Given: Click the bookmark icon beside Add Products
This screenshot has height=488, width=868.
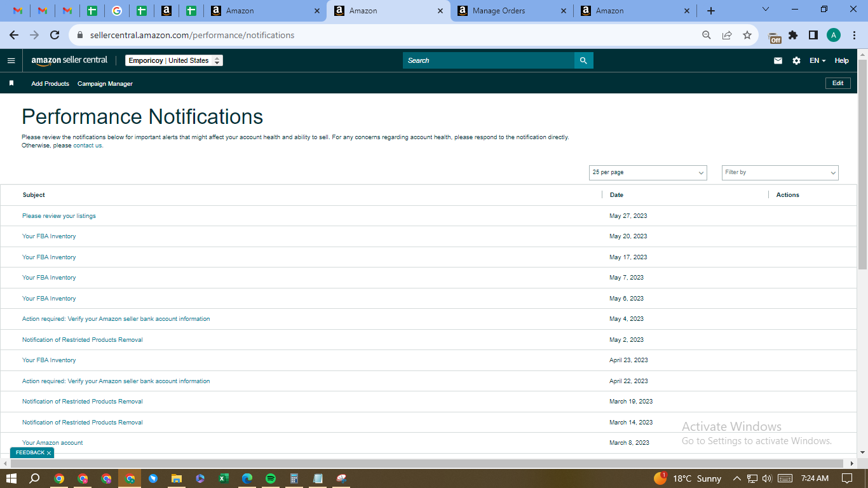Looking at the screenshot, I should 11,83.
